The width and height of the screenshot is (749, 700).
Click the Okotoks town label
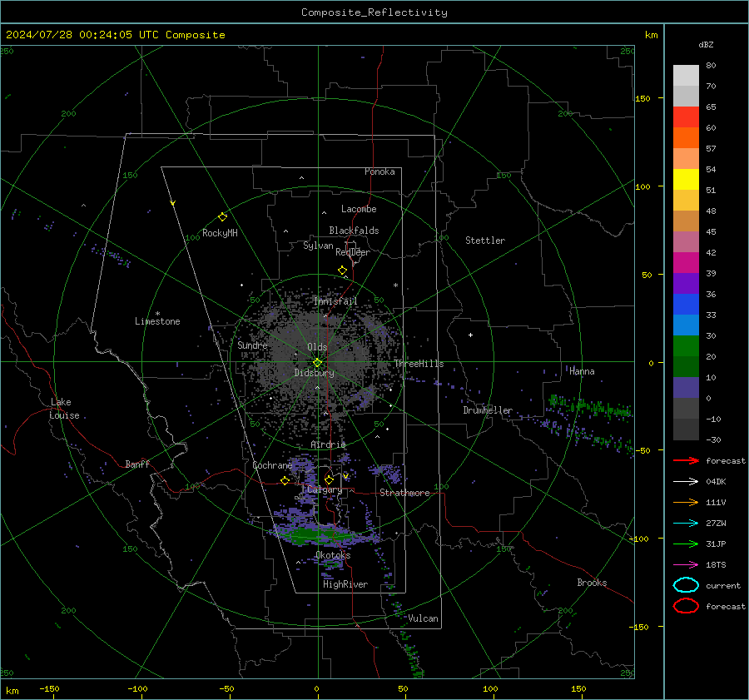(x=333, y=555)
